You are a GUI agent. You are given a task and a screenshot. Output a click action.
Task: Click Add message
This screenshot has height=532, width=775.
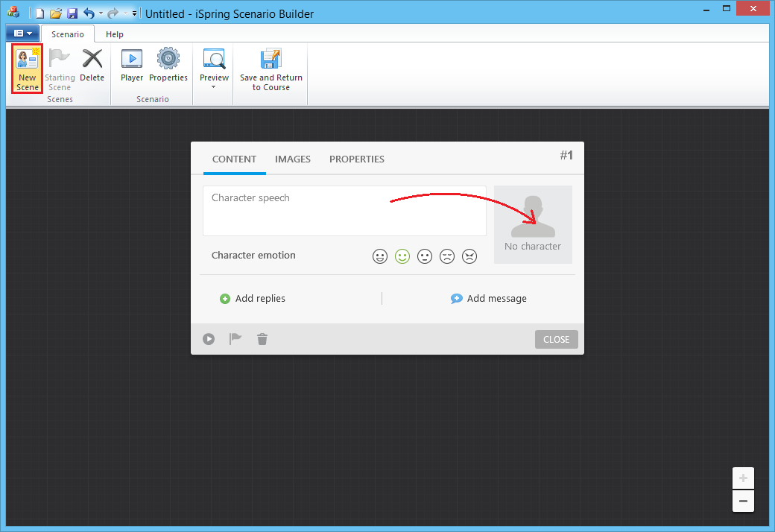(488, 299)
